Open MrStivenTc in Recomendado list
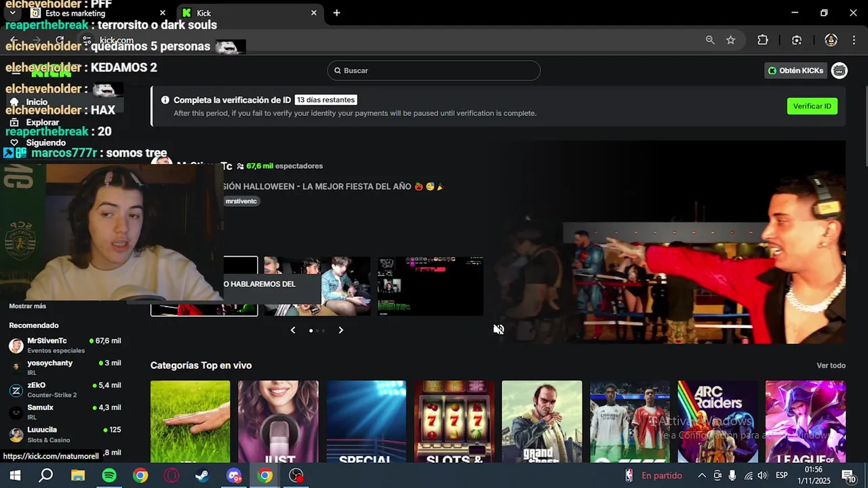868x488 pixels. (x=64, y=345)
